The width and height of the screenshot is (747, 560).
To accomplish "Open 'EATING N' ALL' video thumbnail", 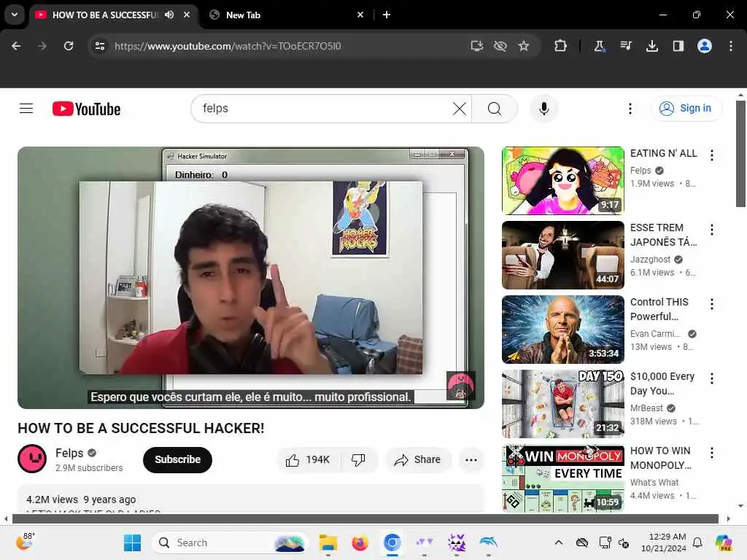I will (x=562, y=181).
